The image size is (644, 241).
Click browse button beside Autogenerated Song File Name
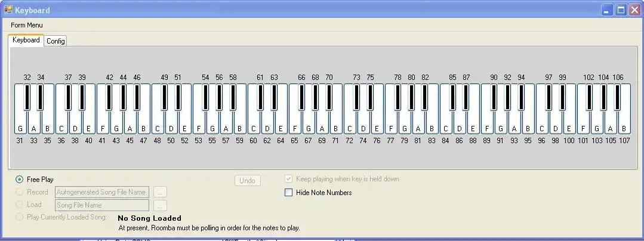point(160,191)
